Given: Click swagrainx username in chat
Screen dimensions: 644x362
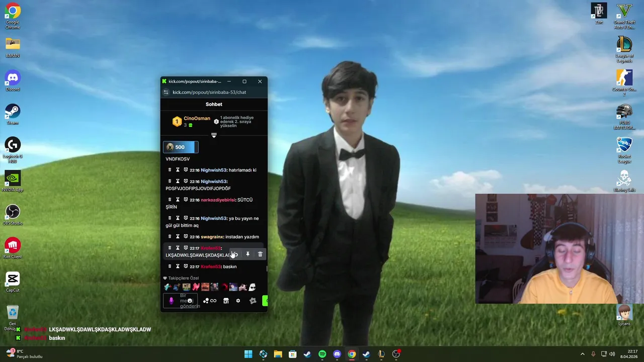Looking at the screenshot, I should tap(212, 237).
